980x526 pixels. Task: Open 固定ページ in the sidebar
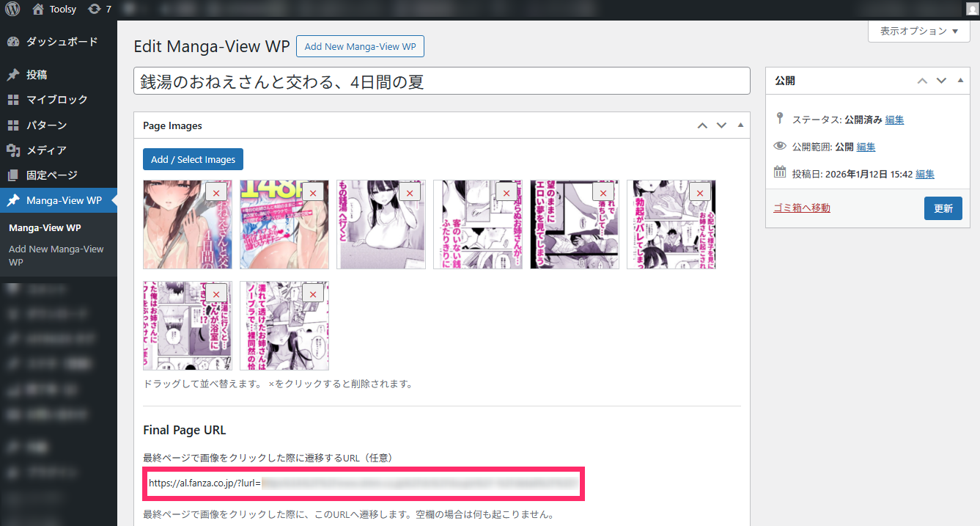click(x=51, y=175)
